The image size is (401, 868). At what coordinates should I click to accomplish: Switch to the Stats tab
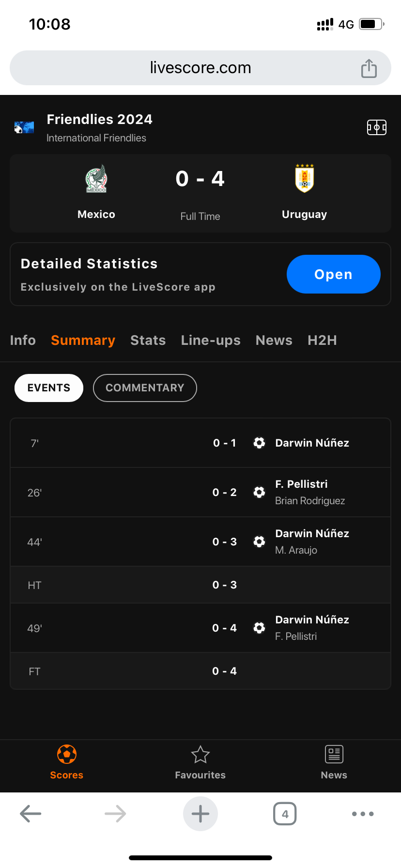click(148, 341)
